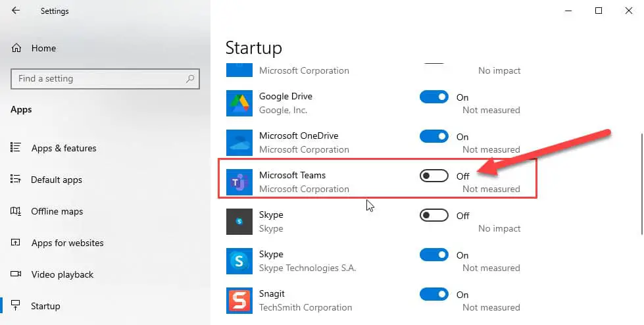Click the dark Skype app icon
644x325 pixels.
(239, 222)
